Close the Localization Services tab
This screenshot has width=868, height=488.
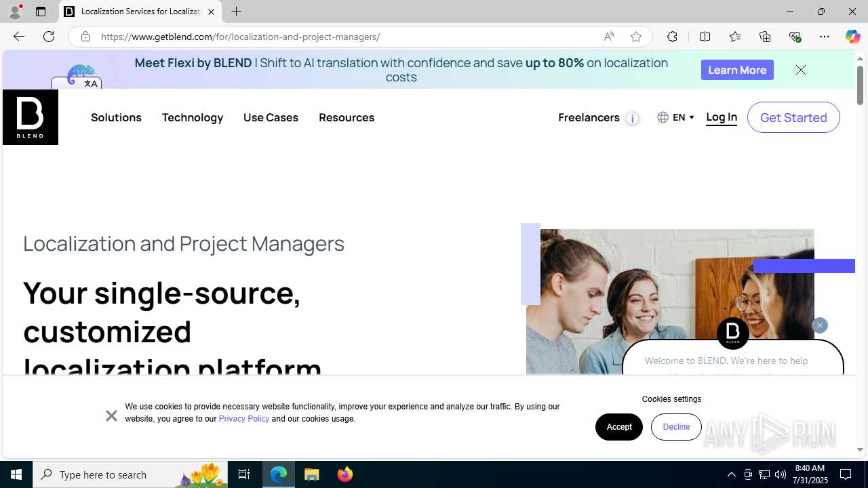[211, 12]
